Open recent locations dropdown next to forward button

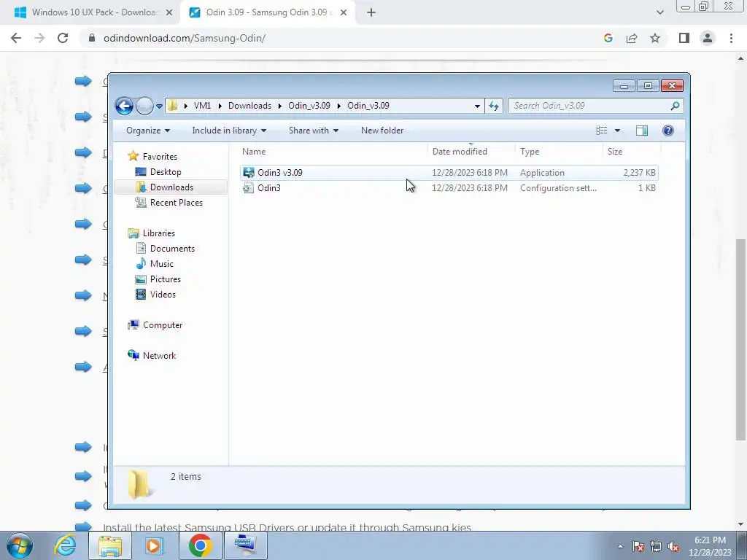pyautogui.click(x=159, y=106)
